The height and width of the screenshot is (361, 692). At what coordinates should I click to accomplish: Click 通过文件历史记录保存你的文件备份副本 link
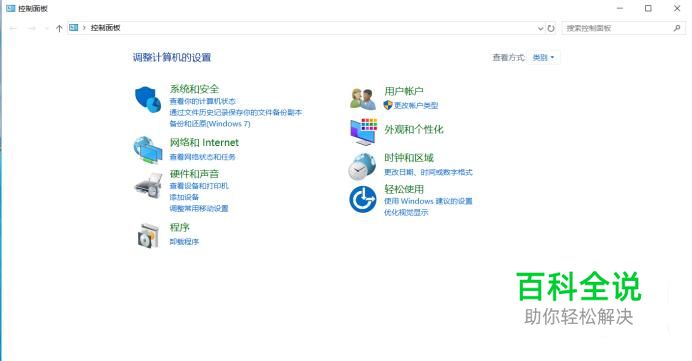236,113
